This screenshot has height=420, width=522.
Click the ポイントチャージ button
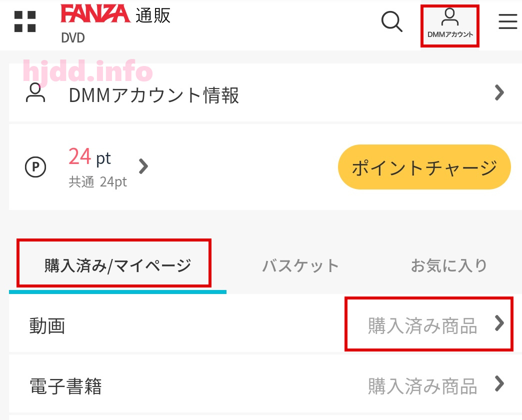point(424,167)
